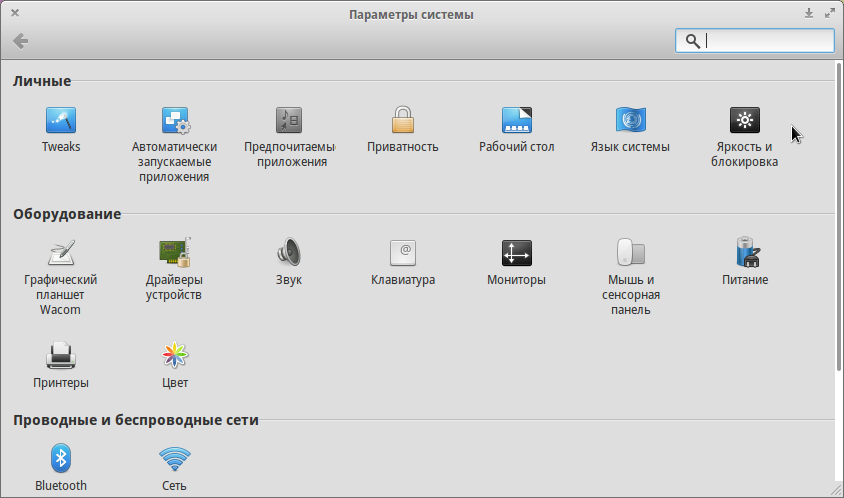Open the Приватность lock icon
This screenshot has width=844, height=498.
pyautogui.click(x=403, y=121)
